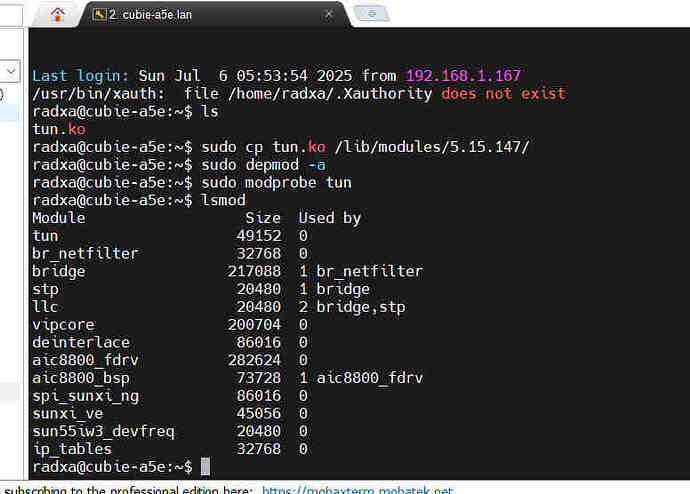This screenshot has width=690, height=494.
Task: Click 'sudo modprobe tun' command line
Action: 276,183
